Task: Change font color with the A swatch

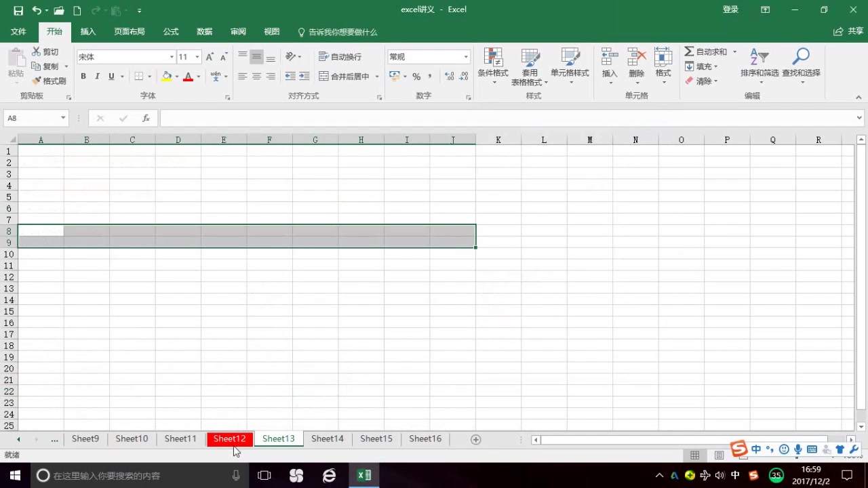Action: 188,76
